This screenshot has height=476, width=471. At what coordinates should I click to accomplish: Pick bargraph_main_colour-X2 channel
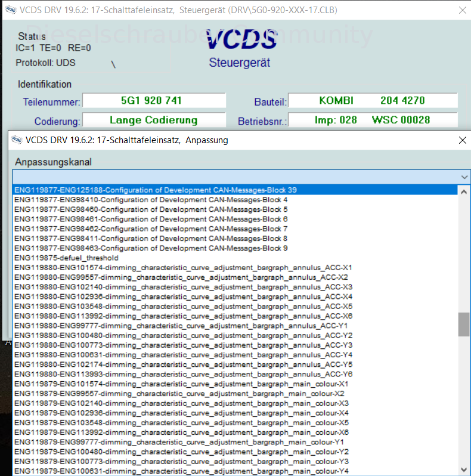pos(235,394)
